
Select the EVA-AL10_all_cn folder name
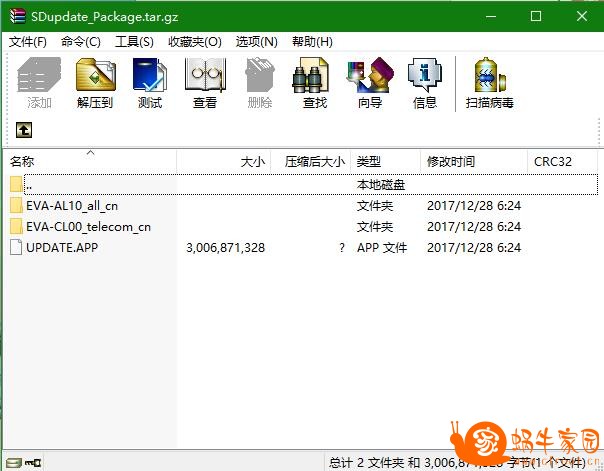(x=72, y=206)
